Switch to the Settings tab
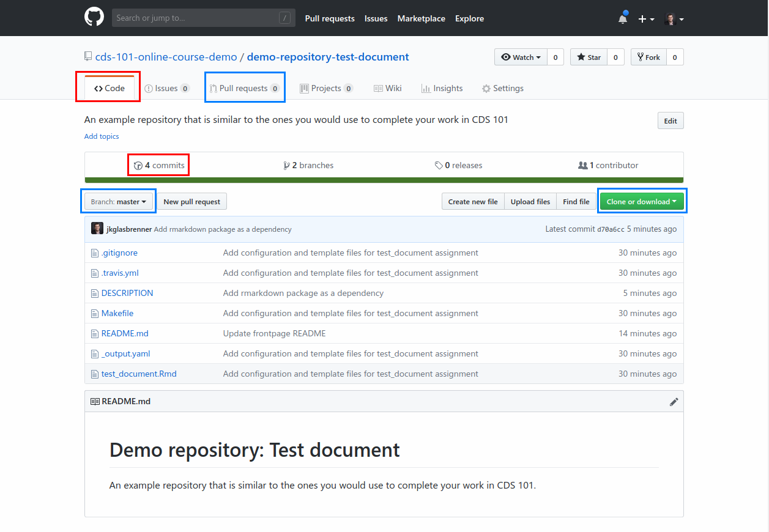This screenshot has height=532, width=769. point(502,88)
